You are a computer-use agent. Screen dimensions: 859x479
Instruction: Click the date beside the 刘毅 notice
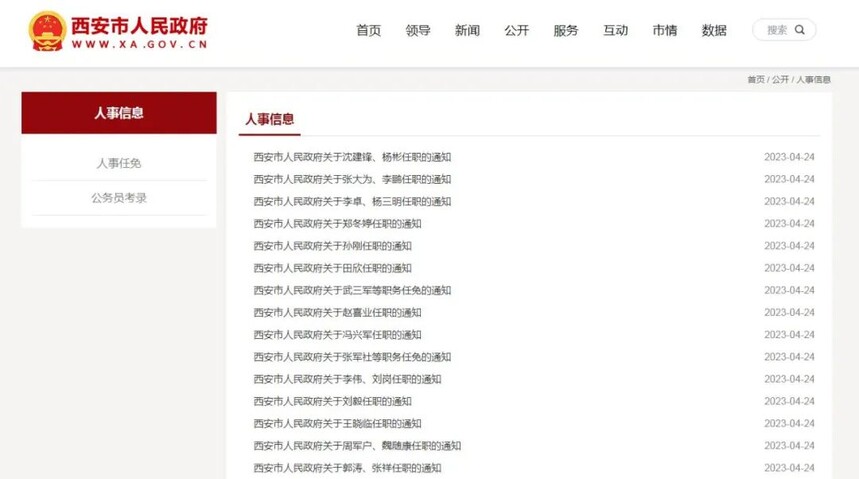789,401
